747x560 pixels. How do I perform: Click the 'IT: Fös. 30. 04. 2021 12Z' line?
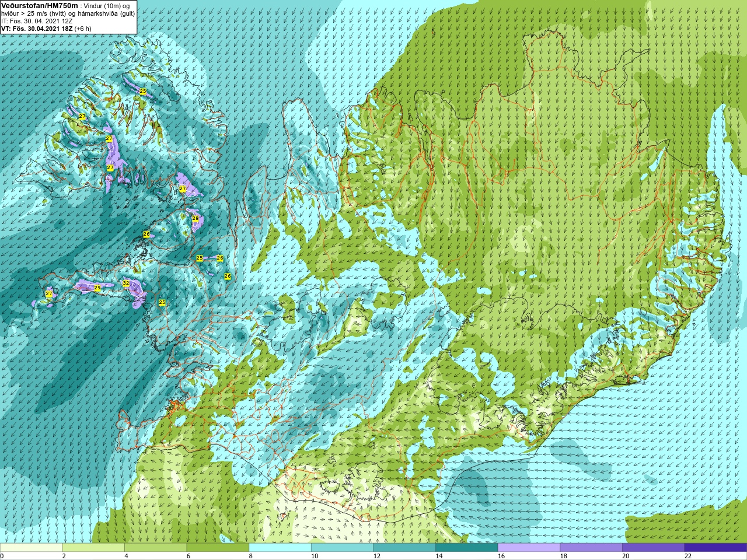tap(37, 20)
